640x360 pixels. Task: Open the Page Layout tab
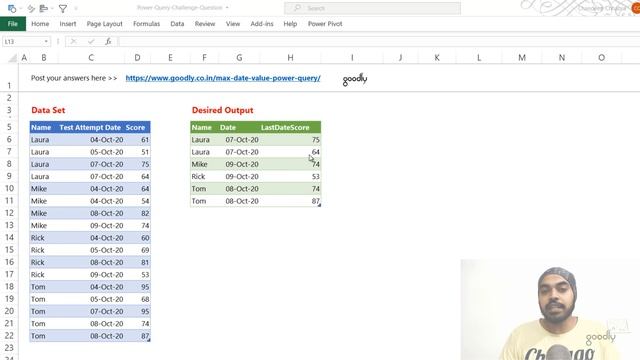click(104, 24)
